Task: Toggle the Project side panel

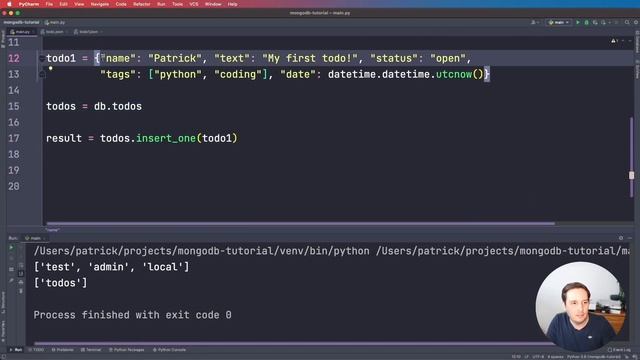Action: coord(3,40)
